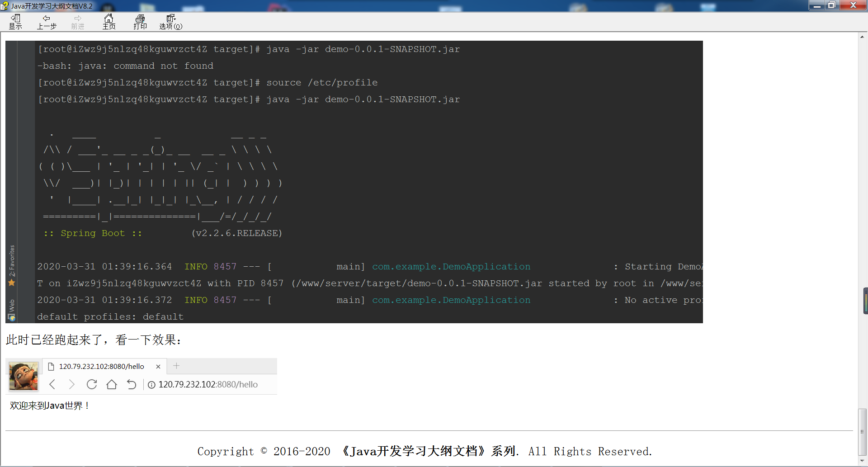This screenshot has height=467, width=868.
Task: Click the '-bash: java: command not found' line
Action: [125, 66]
